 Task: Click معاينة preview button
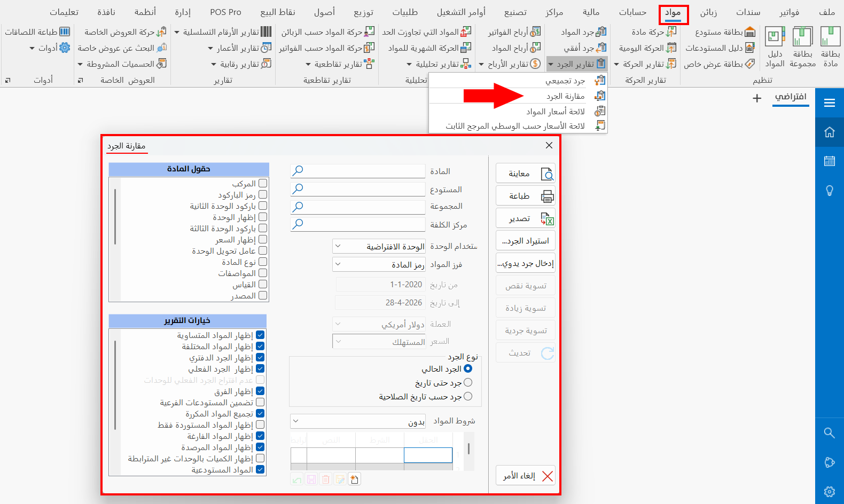coord(526,174)
